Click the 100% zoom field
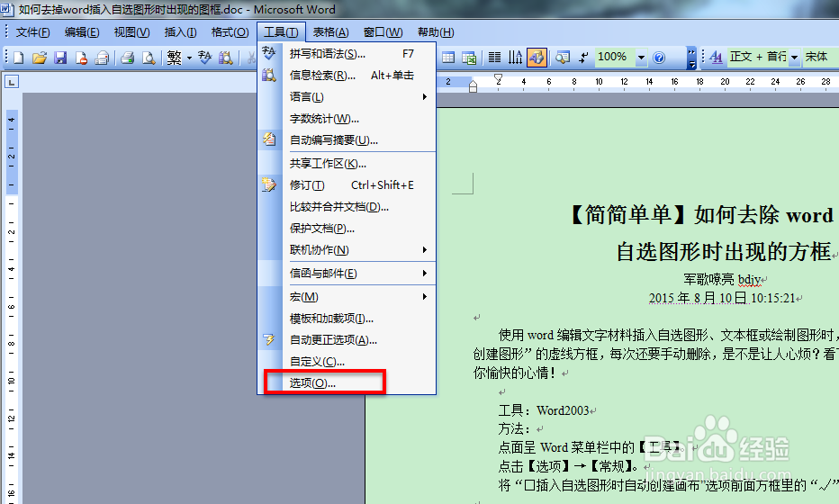The width and height of the screenshot is (839, 504). click(x=614, y=57)
